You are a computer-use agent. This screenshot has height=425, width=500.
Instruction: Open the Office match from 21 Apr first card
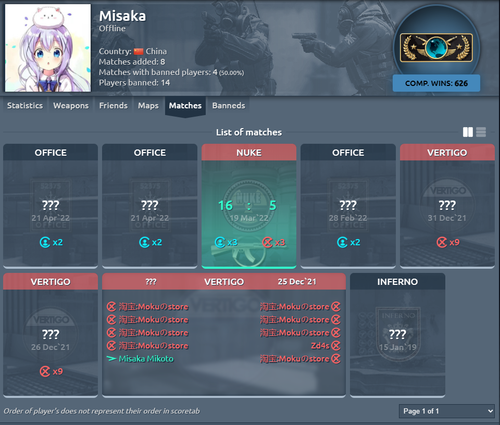tap(51, 206)
